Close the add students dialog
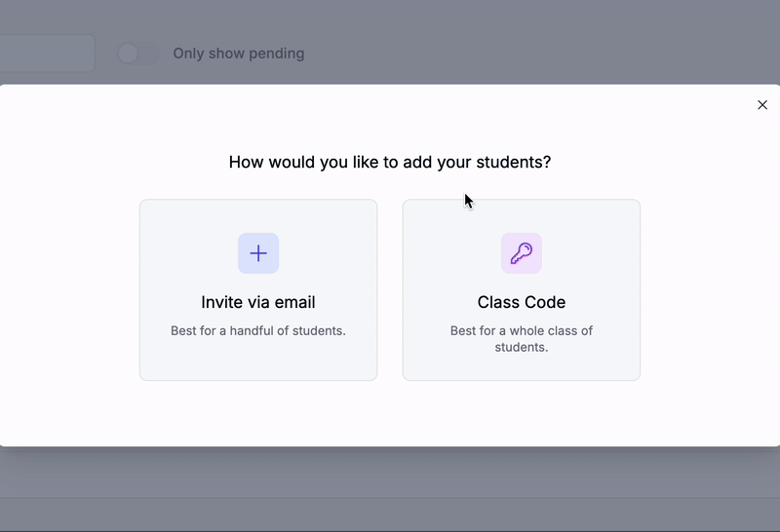Viewport: 780px width, 532px height. point(762,105)
